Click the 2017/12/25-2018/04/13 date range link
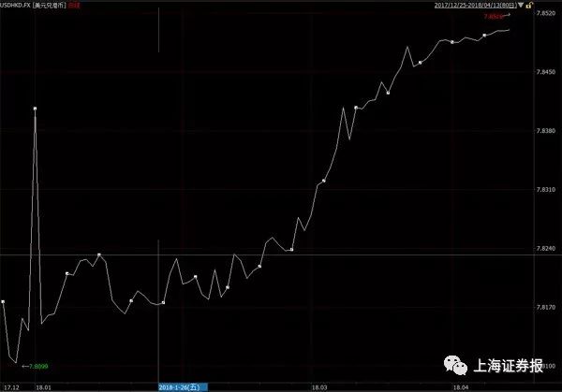This screenshot has width=562, height=392. [x=475, y=5]
